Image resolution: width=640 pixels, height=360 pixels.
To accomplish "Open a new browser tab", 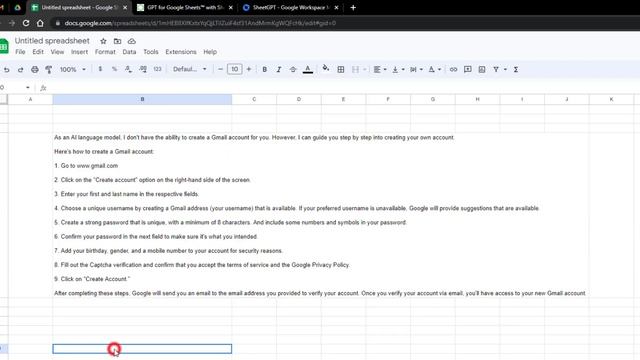I will (x=353, y=8).
